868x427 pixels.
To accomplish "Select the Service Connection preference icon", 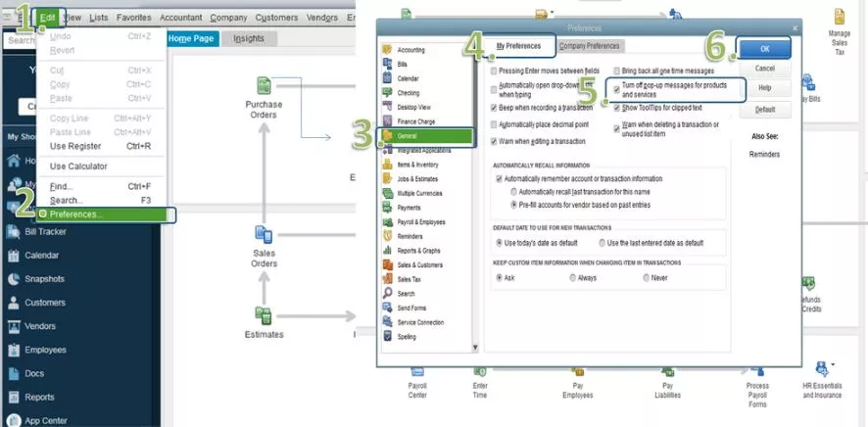I will (388, 322).
